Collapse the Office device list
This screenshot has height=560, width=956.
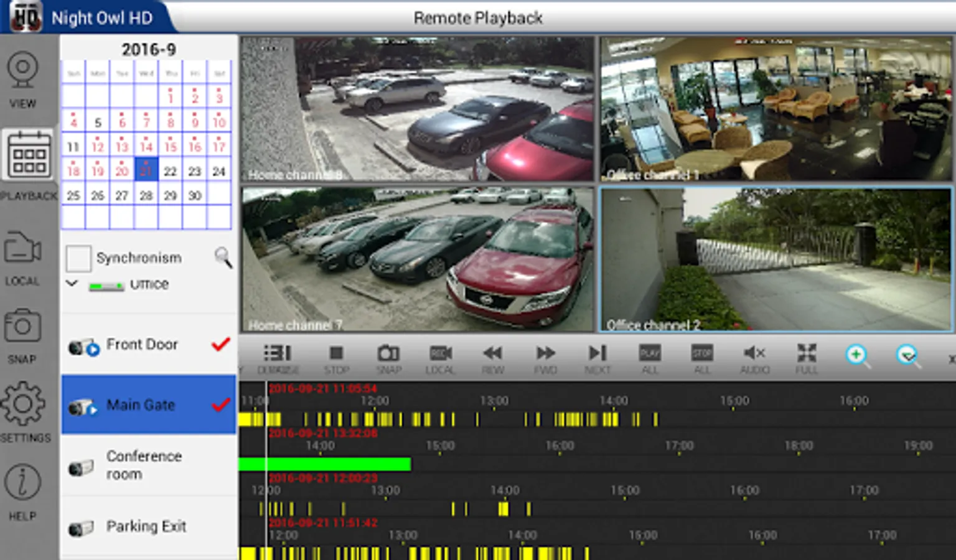72,284
